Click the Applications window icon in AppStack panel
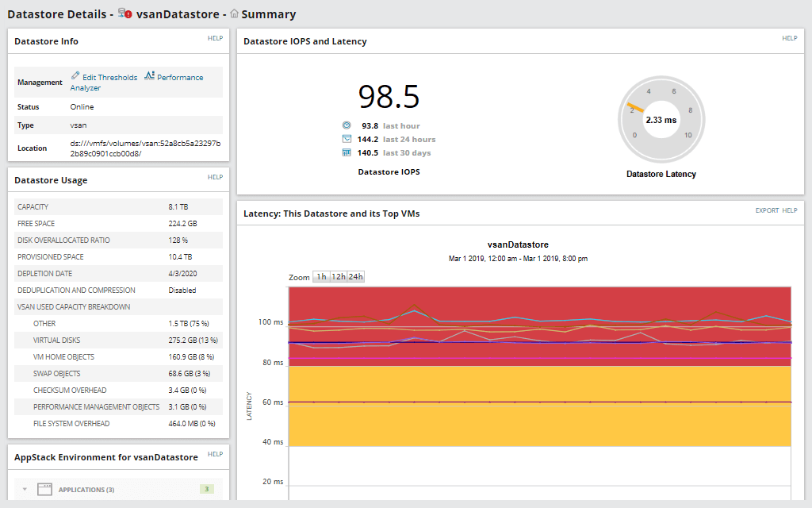The image size is (812, 508). (45, 489)
